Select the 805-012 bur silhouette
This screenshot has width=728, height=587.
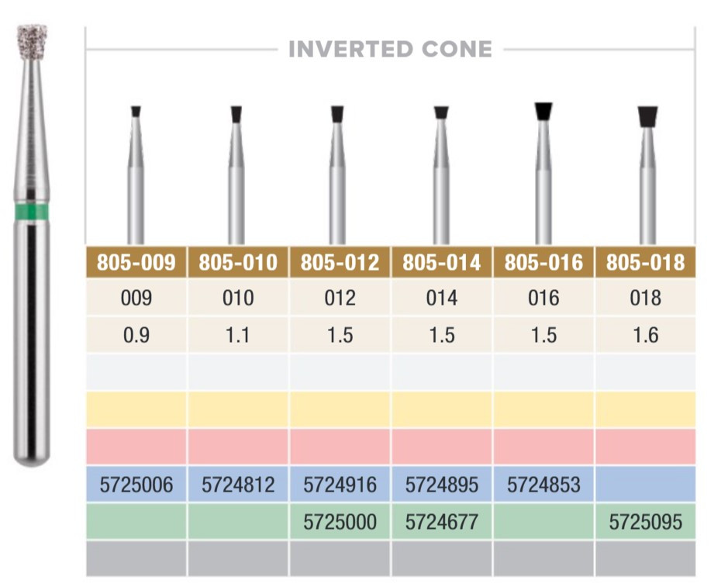click(x=337, y=174)
